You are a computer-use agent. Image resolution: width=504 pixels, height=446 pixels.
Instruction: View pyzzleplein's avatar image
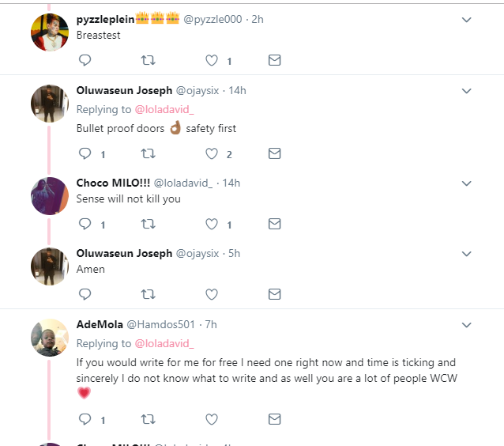(49, 32)
